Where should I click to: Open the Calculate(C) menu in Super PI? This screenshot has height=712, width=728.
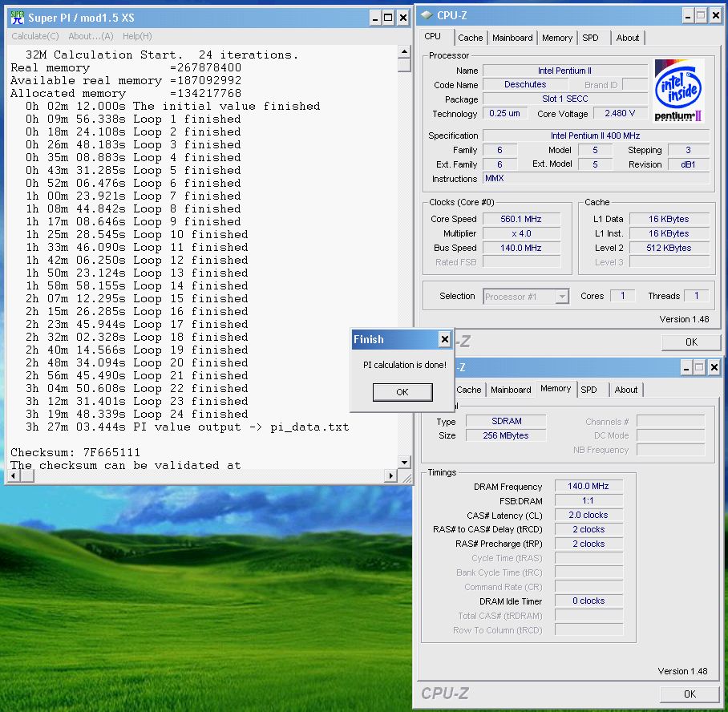click(34, 36)
